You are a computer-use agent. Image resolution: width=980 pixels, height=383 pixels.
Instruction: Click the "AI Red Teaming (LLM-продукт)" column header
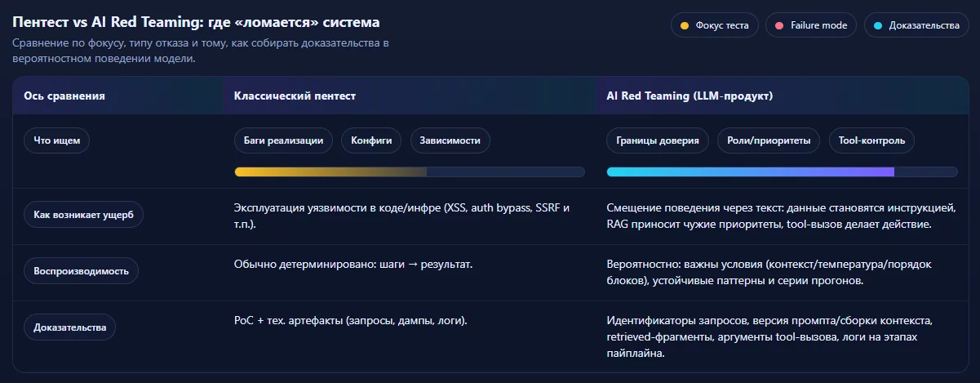tap(690, 96)
